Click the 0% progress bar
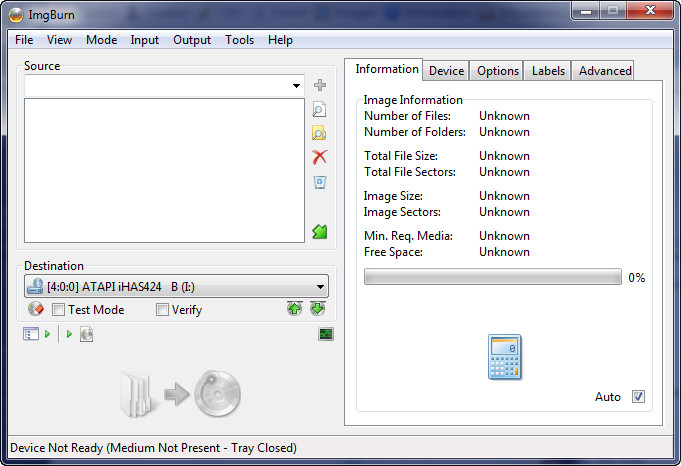Image resolution: width=681 pixels, height=466 pixels. tap(493, 277)
